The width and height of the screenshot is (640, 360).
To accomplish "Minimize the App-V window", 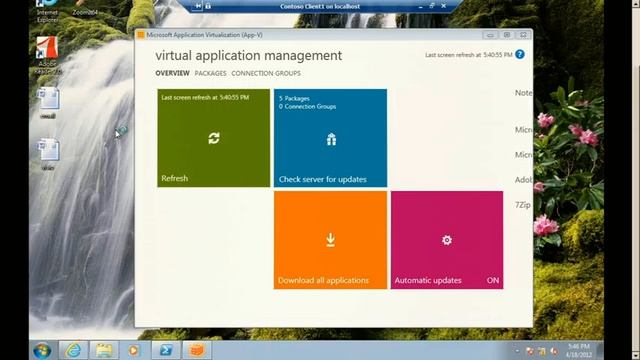I will pyautogui.click(x=490, y=35).
